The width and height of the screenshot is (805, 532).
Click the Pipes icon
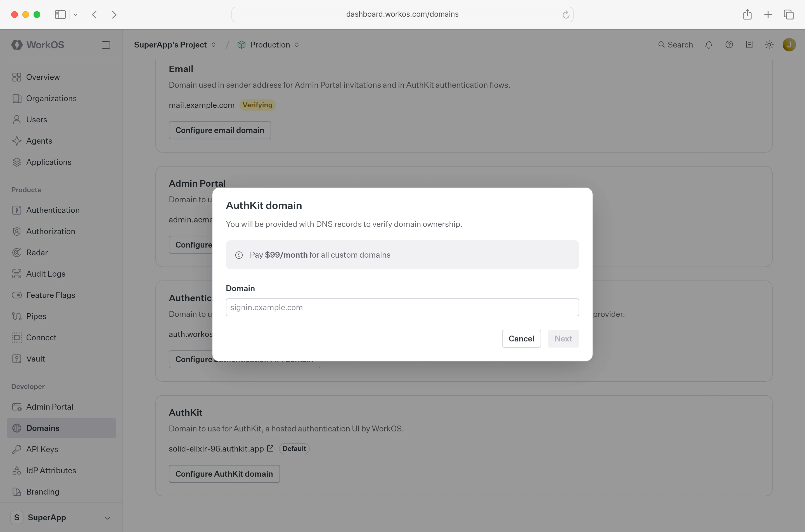click(16, 316)
